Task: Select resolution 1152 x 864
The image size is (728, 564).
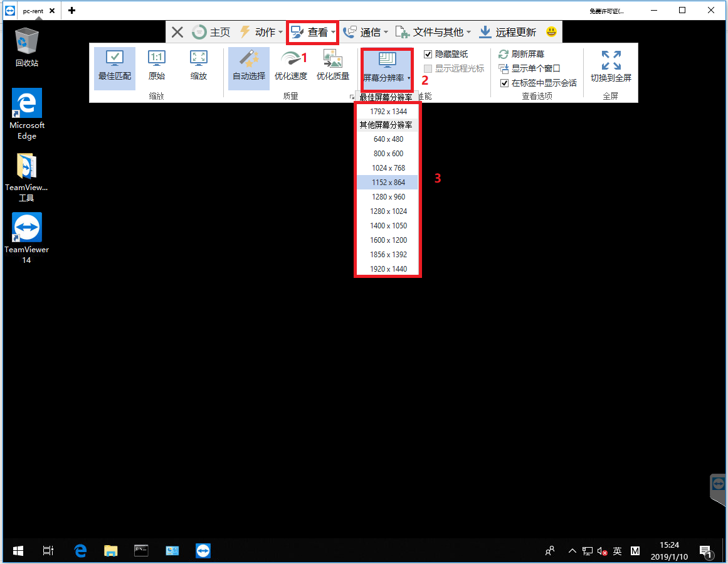Action: 388,182
